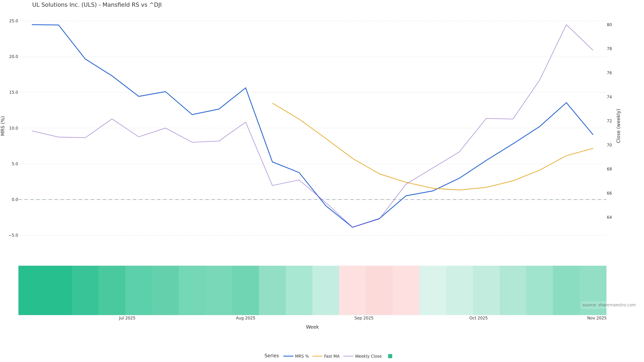
Task: Open the source: sharemaestro.com watermark
Action: click(609, 305)
